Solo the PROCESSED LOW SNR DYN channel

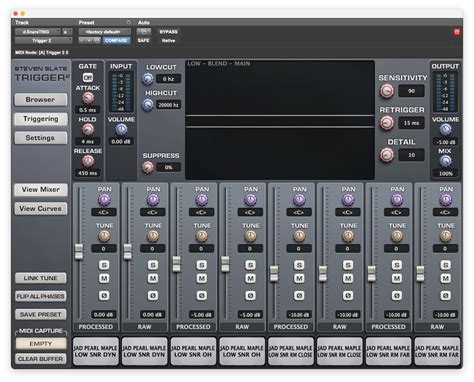(104, 265)
